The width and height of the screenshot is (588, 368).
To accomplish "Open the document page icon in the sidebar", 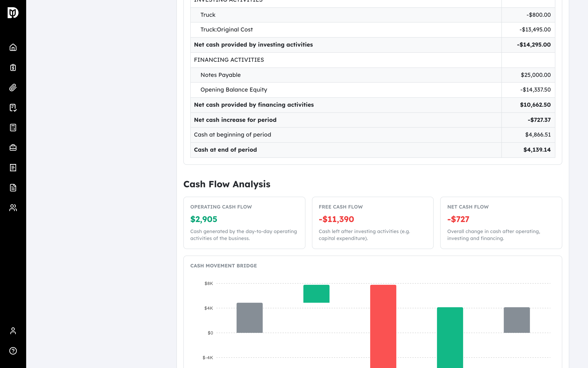I will coord(13,188).
